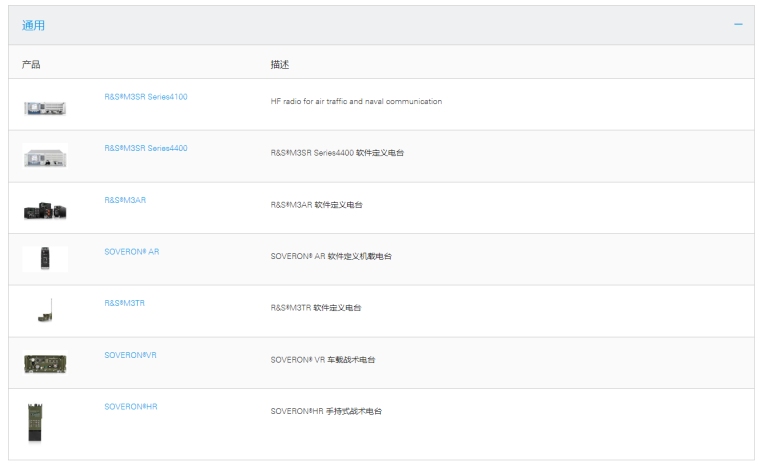Click the SOVERON®VR vehicle radio image
This screenshot has width=760, height=466.
45,363
